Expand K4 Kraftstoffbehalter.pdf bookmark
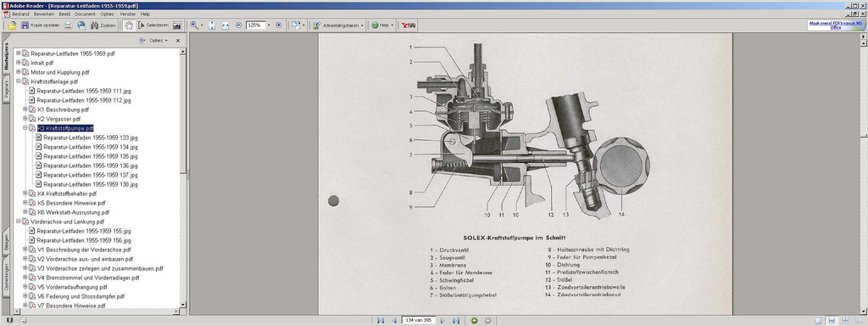 25,194
